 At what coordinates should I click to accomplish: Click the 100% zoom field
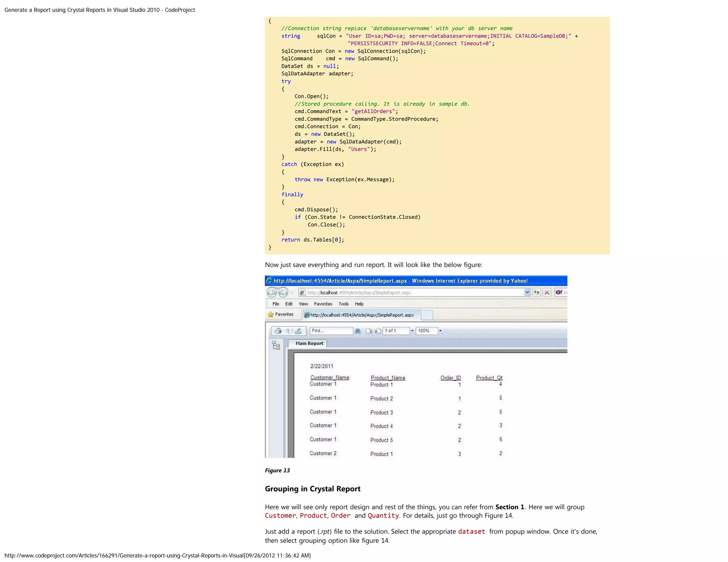pos(427,331)
